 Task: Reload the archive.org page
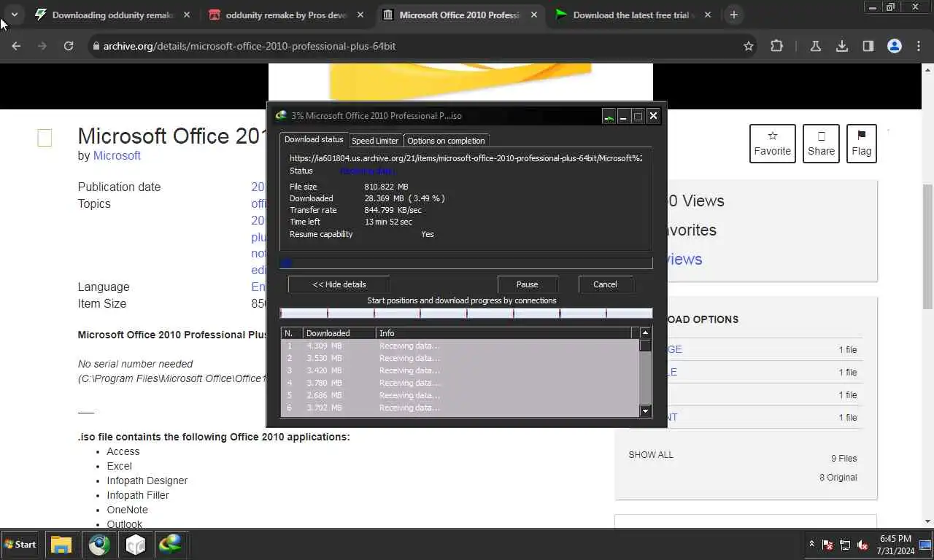coord(69,46)
